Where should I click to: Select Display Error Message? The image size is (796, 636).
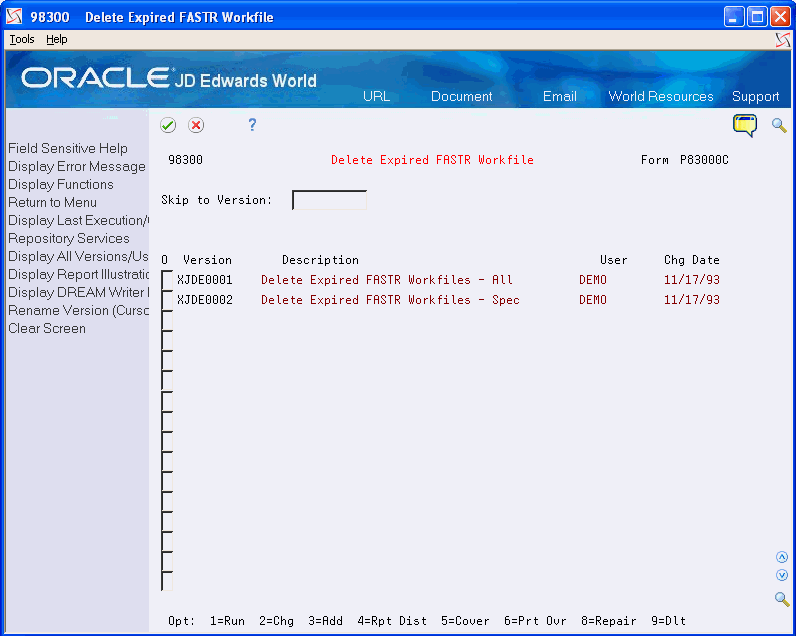click(77, 166)
